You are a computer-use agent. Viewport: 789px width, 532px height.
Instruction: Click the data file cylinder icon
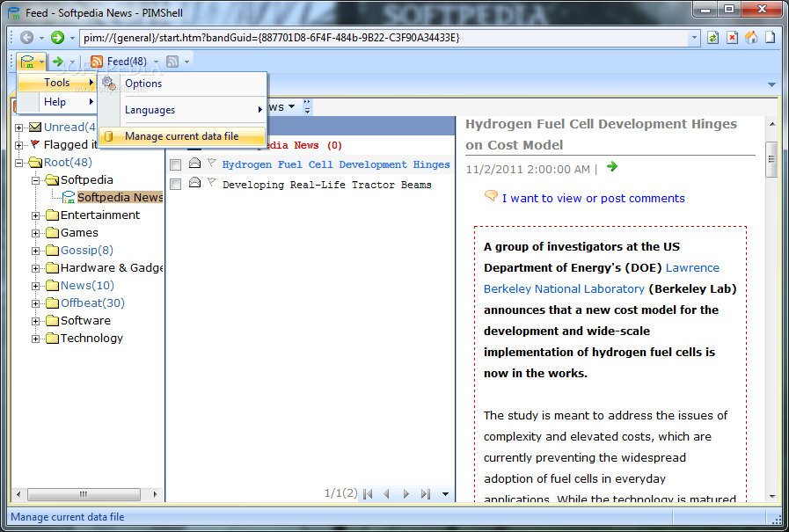click(108, 136)
